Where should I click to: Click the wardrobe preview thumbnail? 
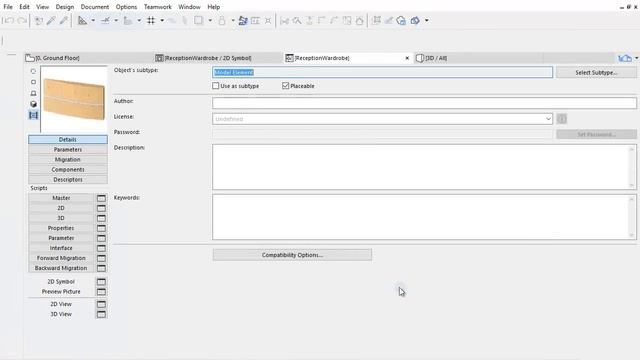tap(74, 99)
